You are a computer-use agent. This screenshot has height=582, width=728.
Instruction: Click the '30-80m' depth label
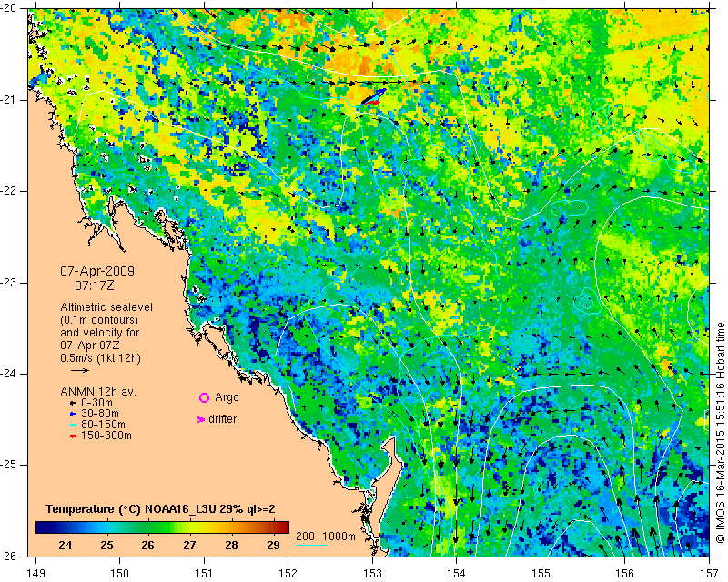(100, 414)
